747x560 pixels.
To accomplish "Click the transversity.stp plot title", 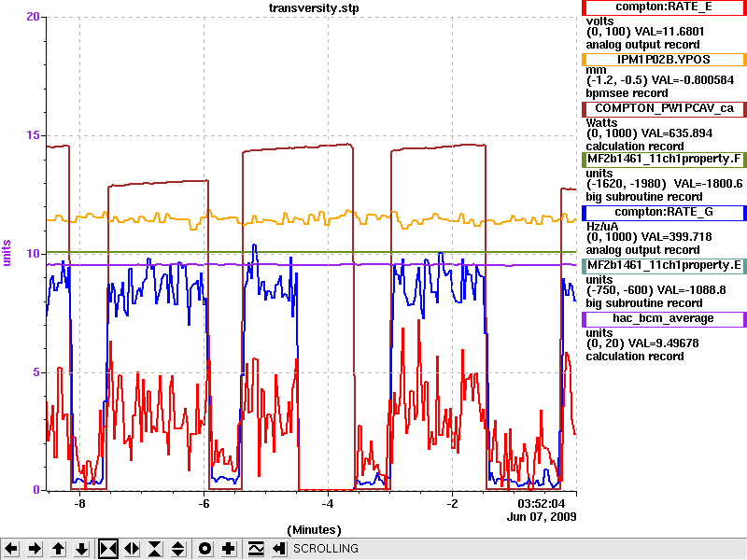I will pyautogui.click(x=314, y=8).
